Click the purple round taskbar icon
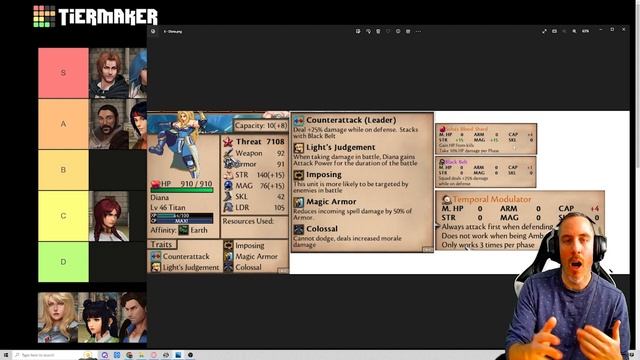The width and height of the screenshot is (640, 360). (x=105, y=355)
